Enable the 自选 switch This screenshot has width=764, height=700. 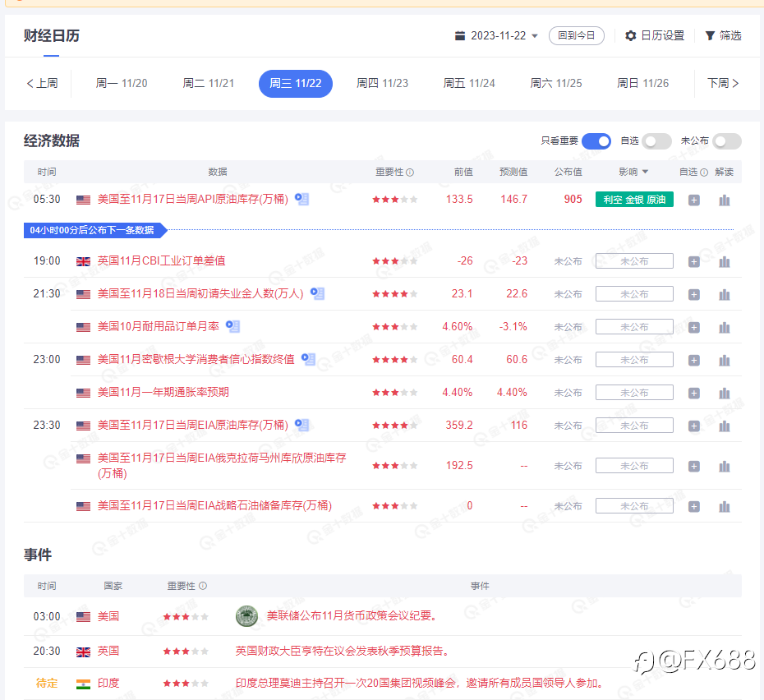point(657,141)
